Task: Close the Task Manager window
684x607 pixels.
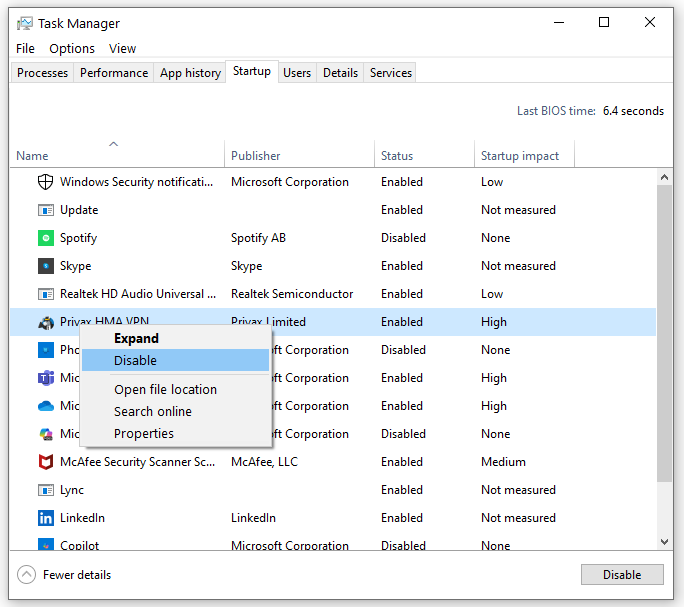Action: [650, 22]
